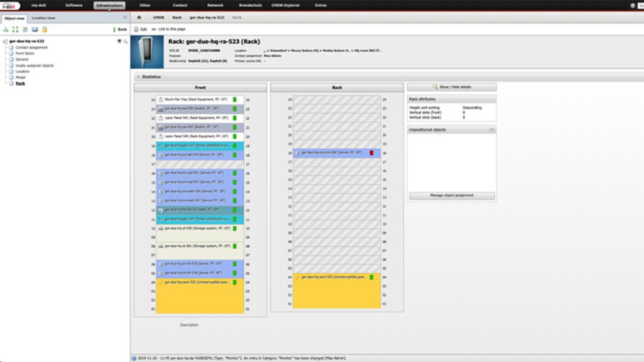The height and width of the screenshot is (362, 644).
Task: Click the Back button in left toolbar
Action: [120, 30]
